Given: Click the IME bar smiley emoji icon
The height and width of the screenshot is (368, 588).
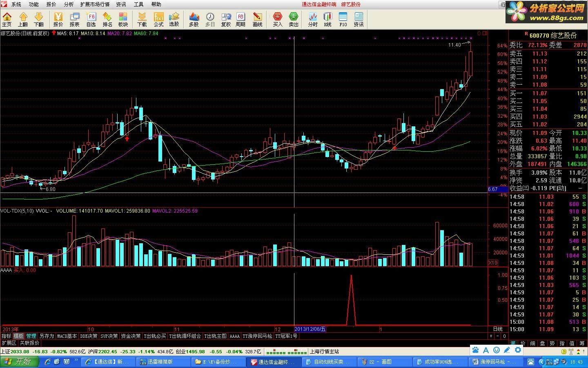Looking at the screenshot, I should pos(497,350).
